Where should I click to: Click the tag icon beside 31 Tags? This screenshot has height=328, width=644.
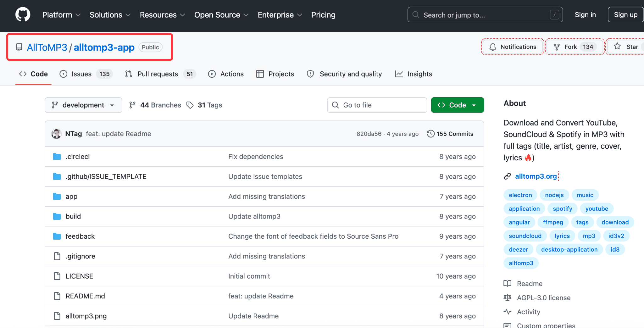coord(190,105)
